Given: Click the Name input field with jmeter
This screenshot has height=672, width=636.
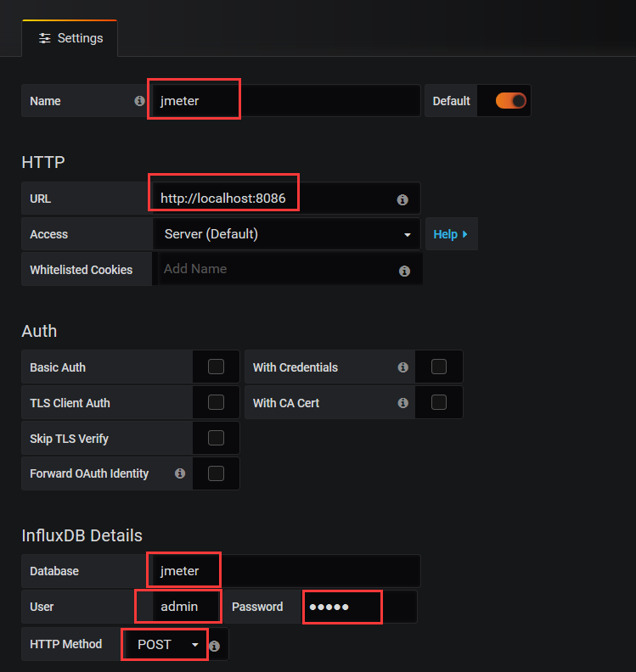Looking at the screenshot, I should [x=286, y=101].
